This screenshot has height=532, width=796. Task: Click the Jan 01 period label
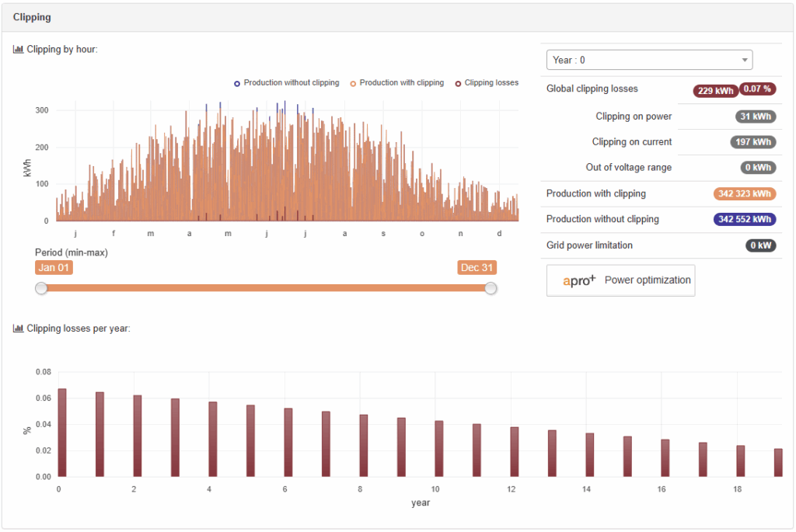pyautogui.click(x=54, y=268)
